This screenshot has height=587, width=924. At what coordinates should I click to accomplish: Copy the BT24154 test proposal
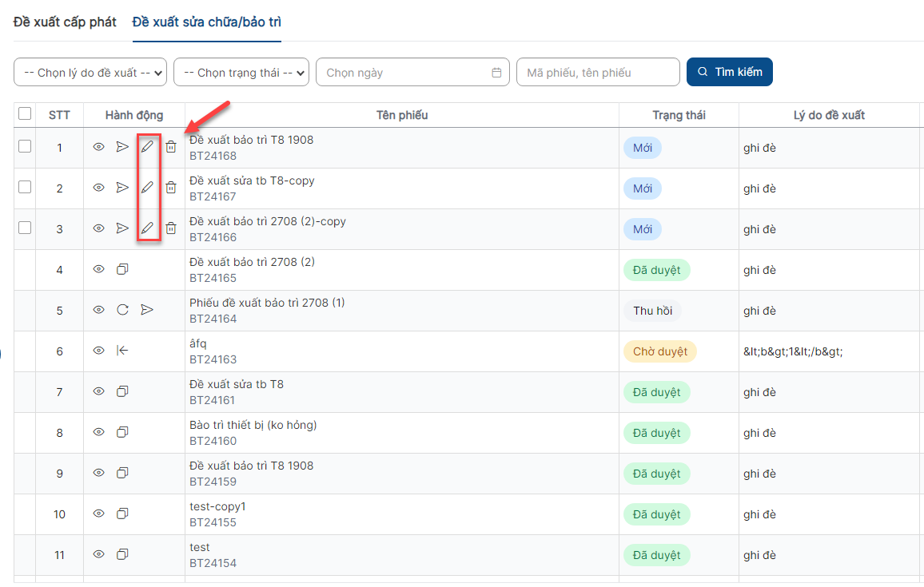122,553
